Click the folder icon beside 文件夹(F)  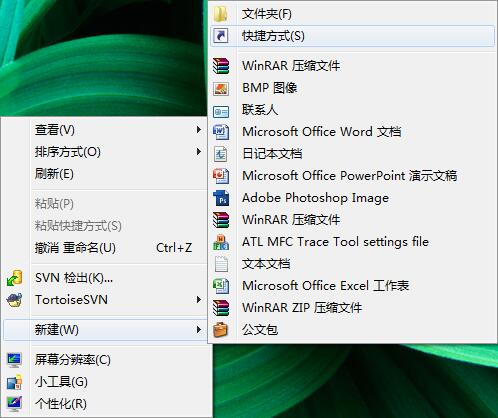pyautogui.click(x=221, y=14)
